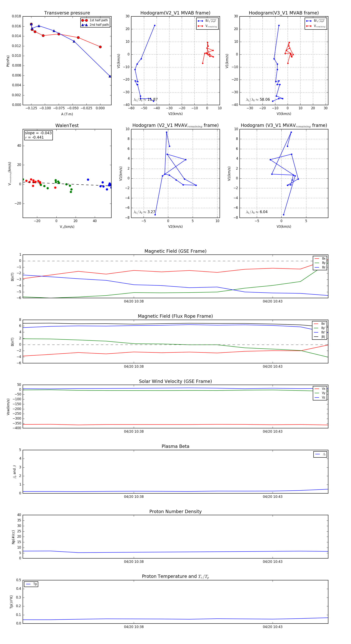351x644 pixels.
Task: Select the 'Vz' legend entry
Action: (x=320, y=398)
